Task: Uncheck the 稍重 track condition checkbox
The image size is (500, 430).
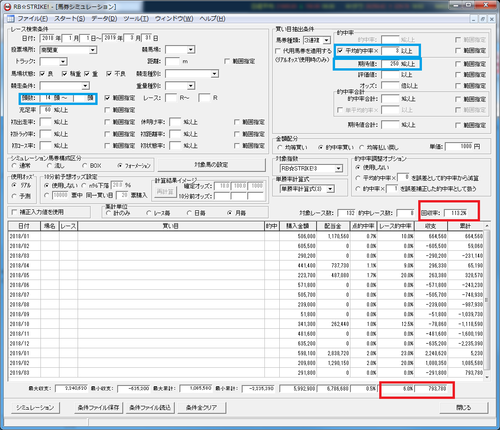Action: 64,74
